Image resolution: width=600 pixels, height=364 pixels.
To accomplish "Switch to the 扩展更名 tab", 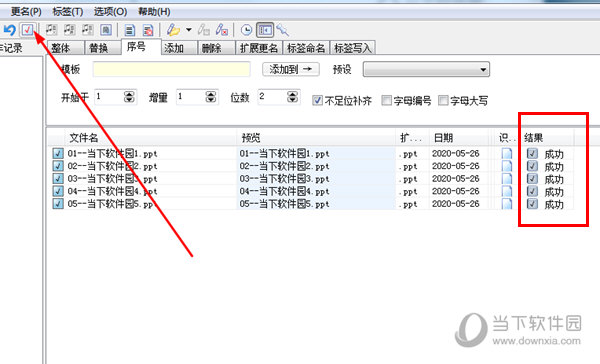I will tap(259, 48).
